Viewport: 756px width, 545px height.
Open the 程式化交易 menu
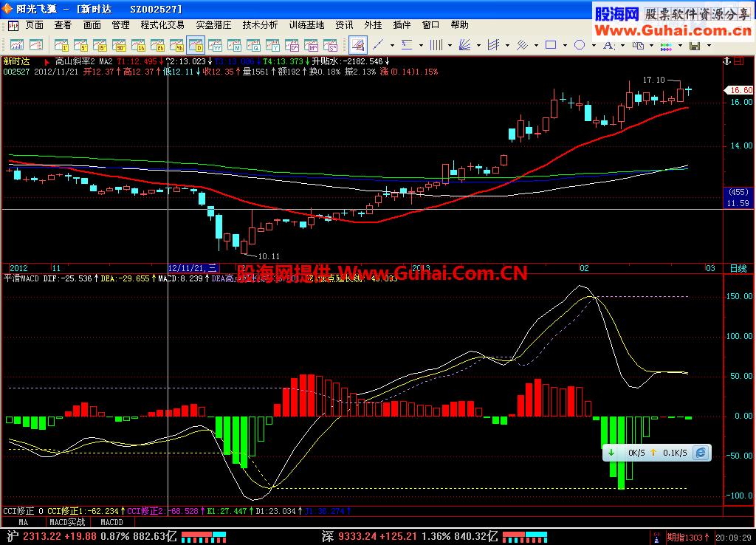tap(162, 24)
